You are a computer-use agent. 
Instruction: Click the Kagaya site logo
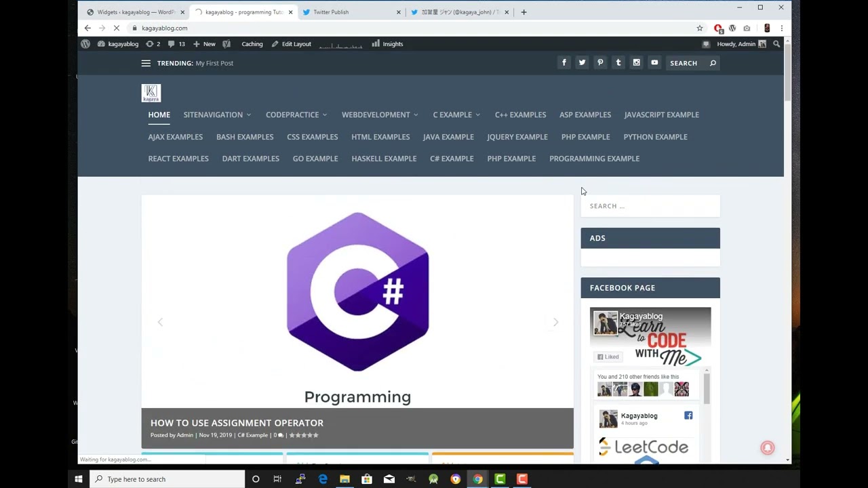(x=151, y=93)
